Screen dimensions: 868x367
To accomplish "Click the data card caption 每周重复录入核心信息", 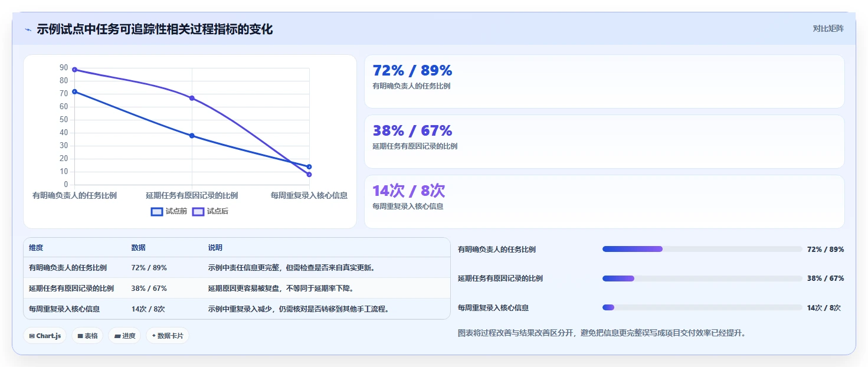I will click(x=408, y=207).
